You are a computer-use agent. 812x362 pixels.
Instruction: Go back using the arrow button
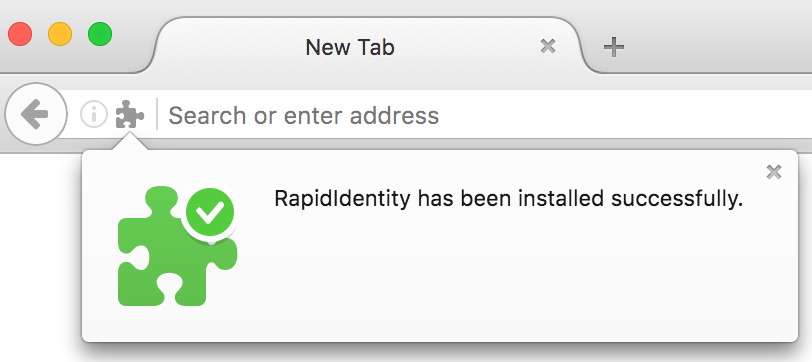click(x=35, y=114)
